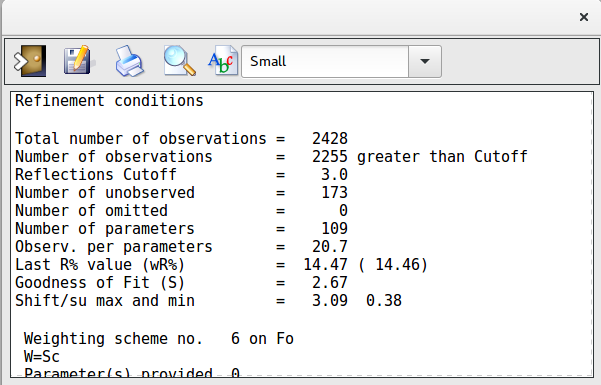Select Goodness of Fit value 2.67
601x385 pixels.
coord(330,283)
